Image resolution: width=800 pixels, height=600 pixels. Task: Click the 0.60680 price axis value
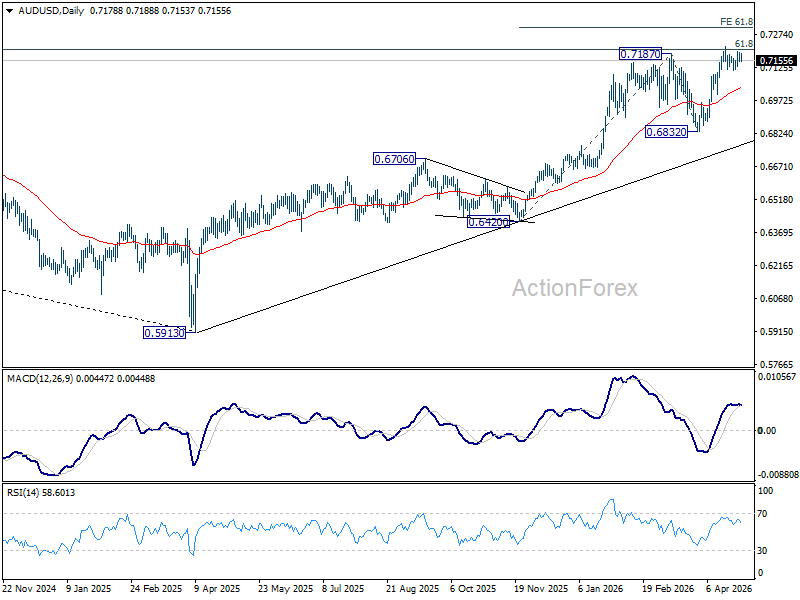click(x=777, y=298)
